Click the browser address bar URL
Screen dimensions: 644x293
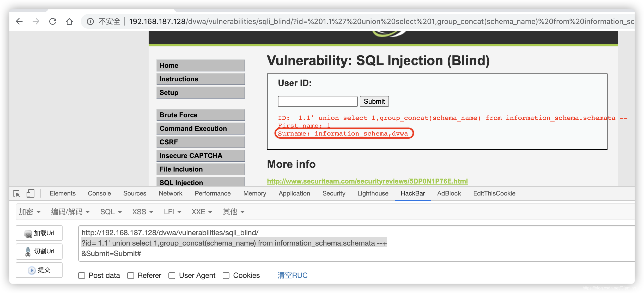[382, 21]
